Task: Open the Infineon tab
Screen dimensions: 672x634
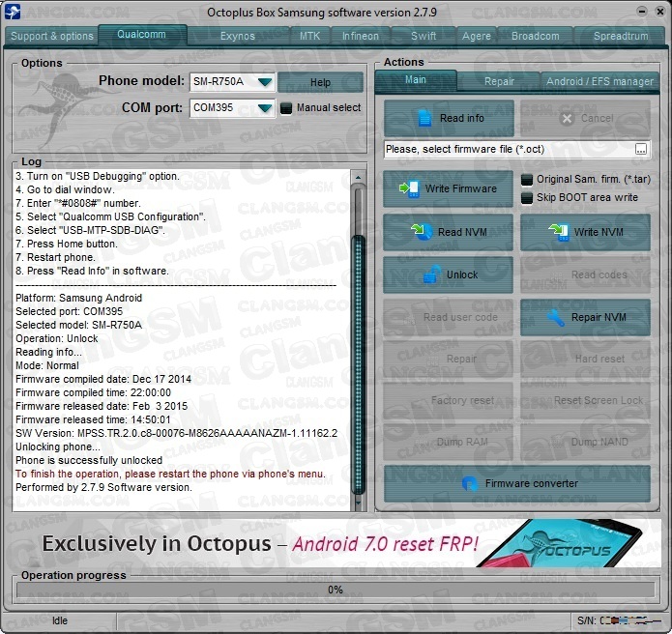Action: pos(360,36)
